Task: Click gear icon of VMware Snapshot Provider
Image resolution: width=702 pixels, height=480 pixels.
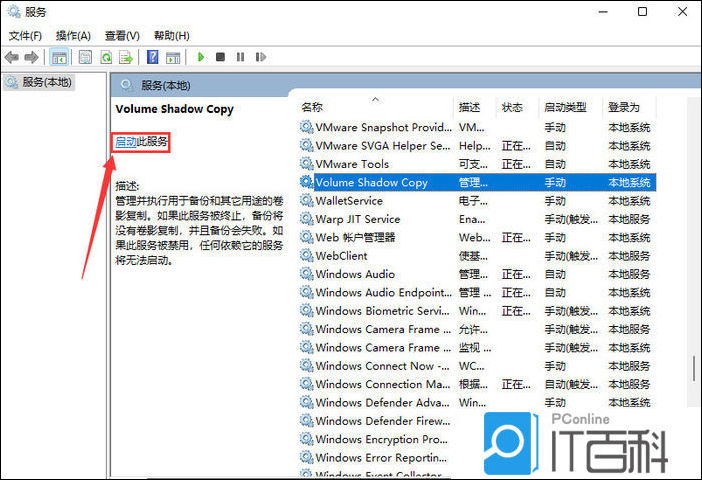Action: [307, 127]
